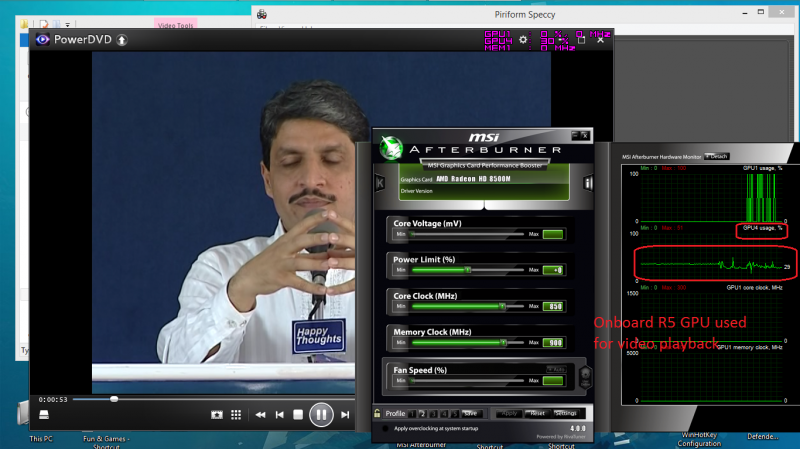Click the Fan Speed value field

[553, 381]
